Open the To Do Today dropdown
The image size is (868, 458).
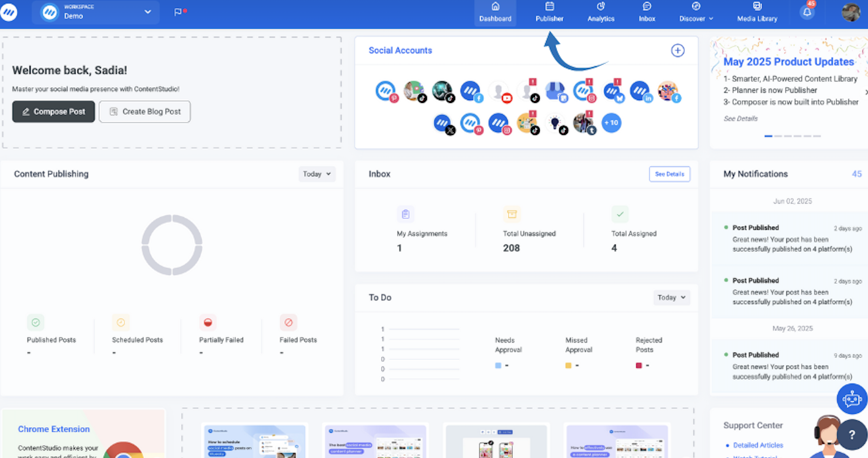click(671, 298)
